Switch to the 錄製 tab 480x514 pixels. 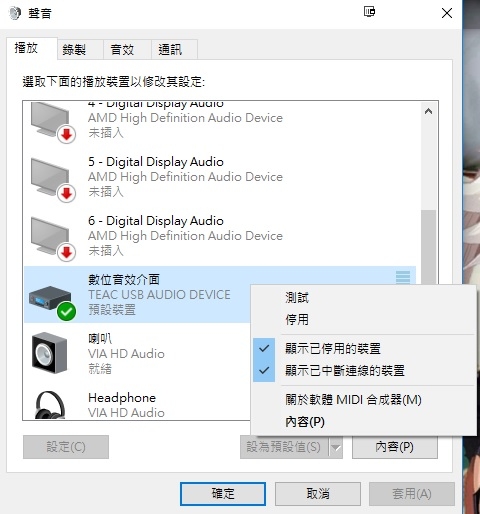[80, 50]
